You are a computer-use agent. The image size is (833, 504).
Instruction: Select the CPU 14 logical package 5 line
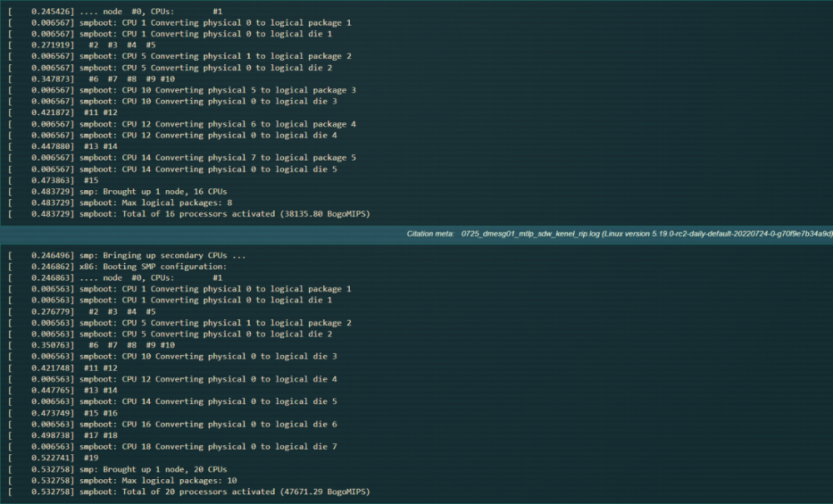coord(182,157)
